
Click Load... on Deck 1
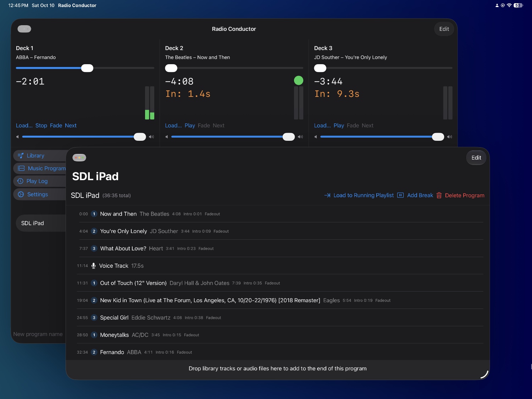24,126
